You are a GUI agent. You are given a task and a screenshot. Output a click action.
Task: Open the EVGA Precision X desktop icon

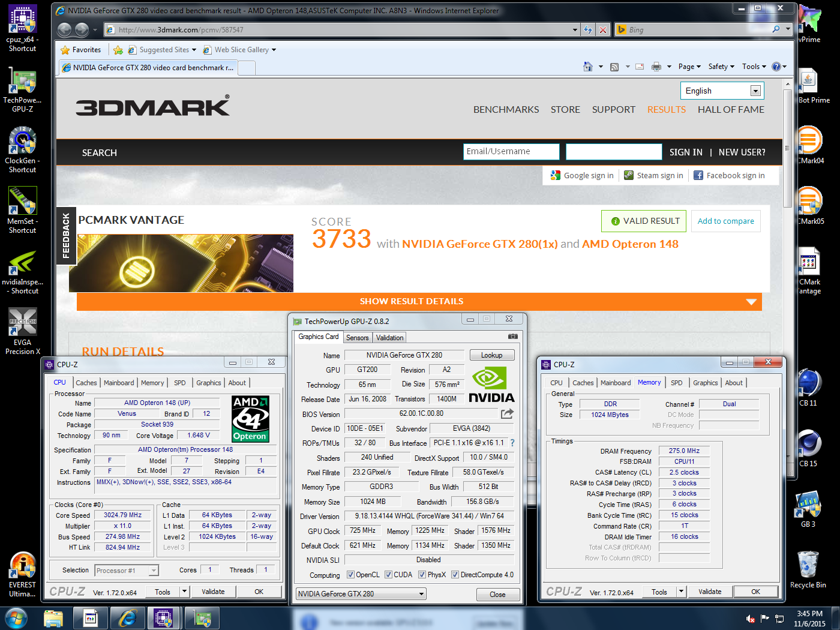coord(22,331)
